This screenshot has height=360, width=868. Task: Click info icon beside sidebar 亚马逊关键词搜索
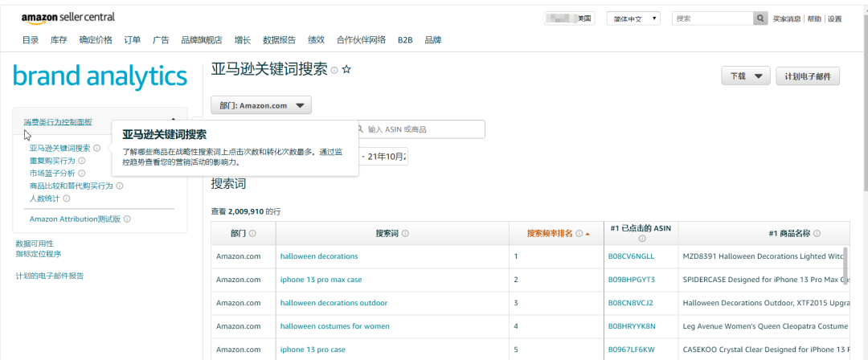point(97,149)
